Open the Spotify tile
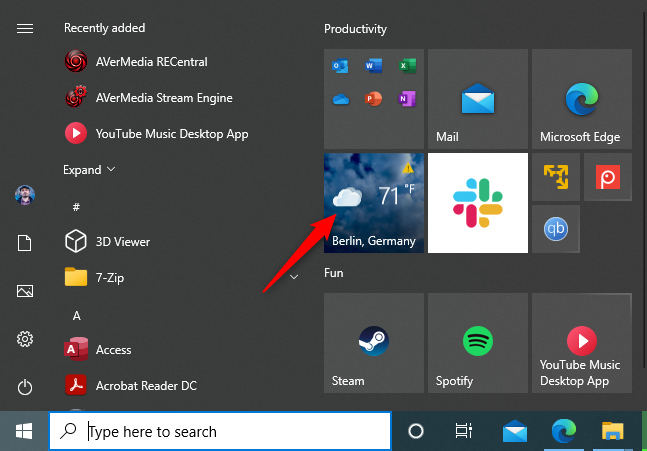 [x=477, y=343]
